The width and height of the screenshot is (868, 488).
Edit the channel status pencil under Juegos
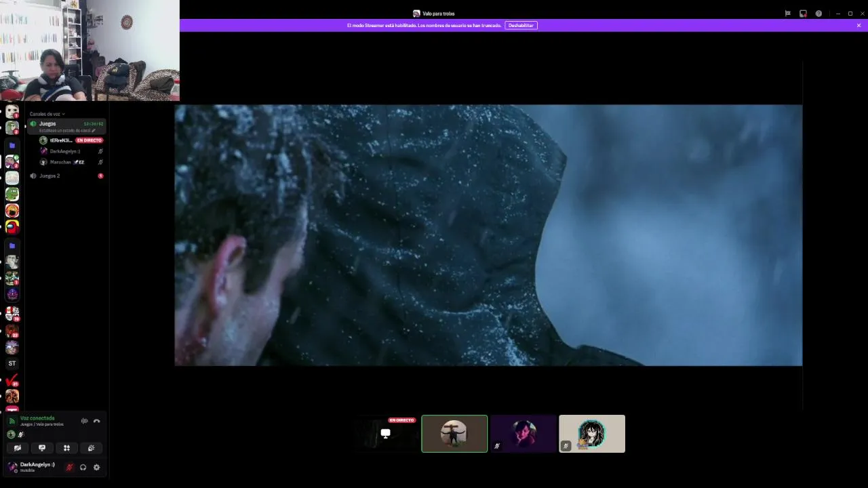coord(94,130)
